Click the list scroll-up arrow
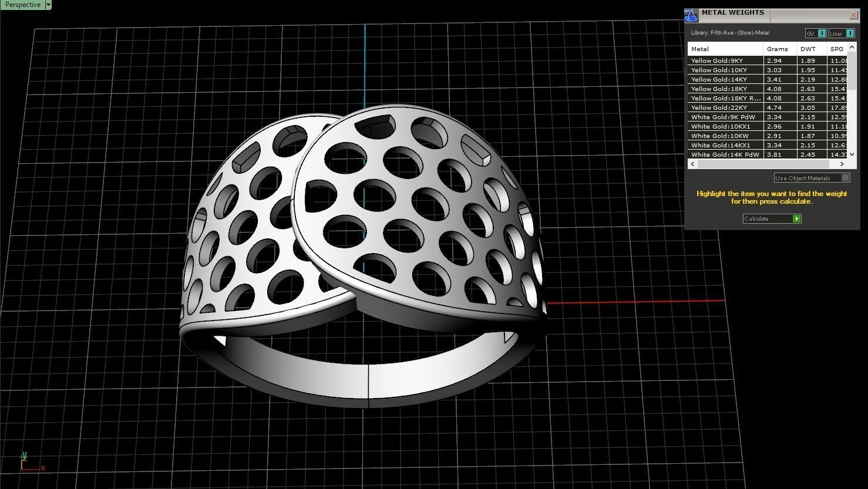This screenshot has width=868, height=489. point(853,46)
